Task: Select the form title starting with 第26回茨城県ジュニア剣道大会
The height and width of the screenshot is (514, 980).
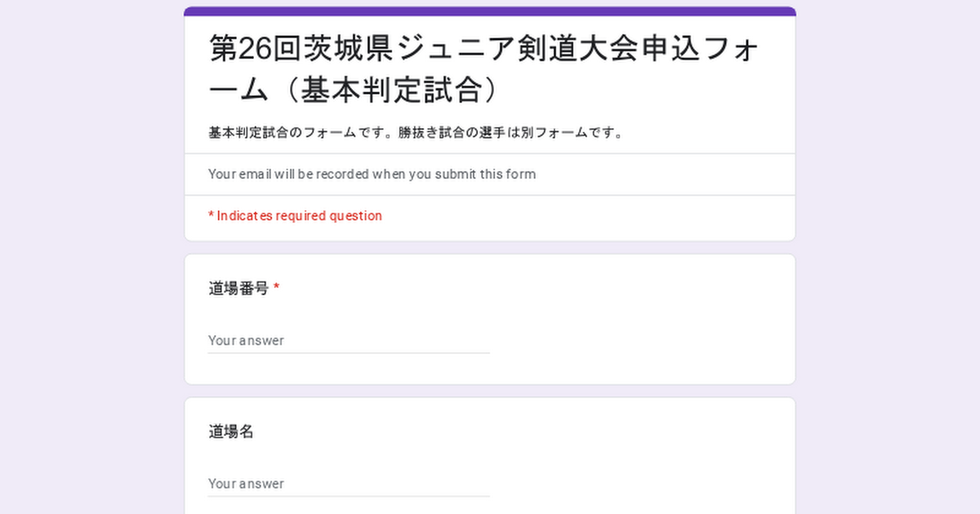Action: click(485, 69)
